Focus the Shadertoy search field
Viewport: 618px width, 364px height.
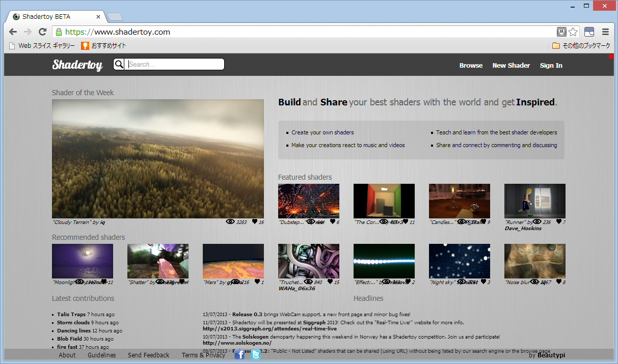pos(175,64)
